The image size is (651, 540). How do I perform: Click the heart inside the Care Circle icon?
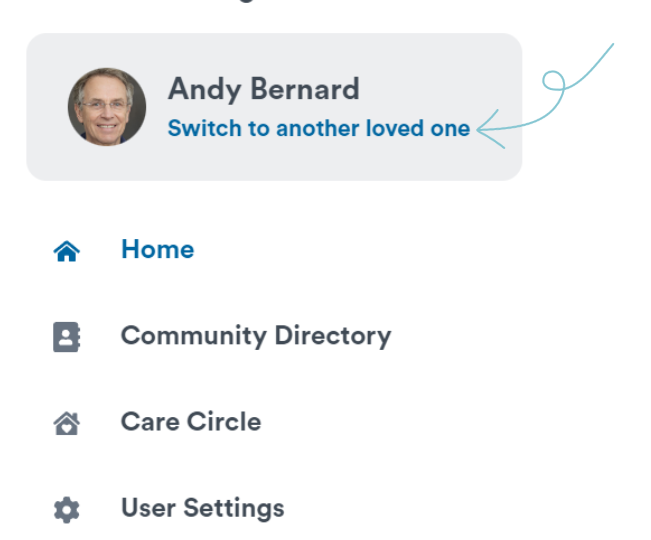[x=67, y=428]
